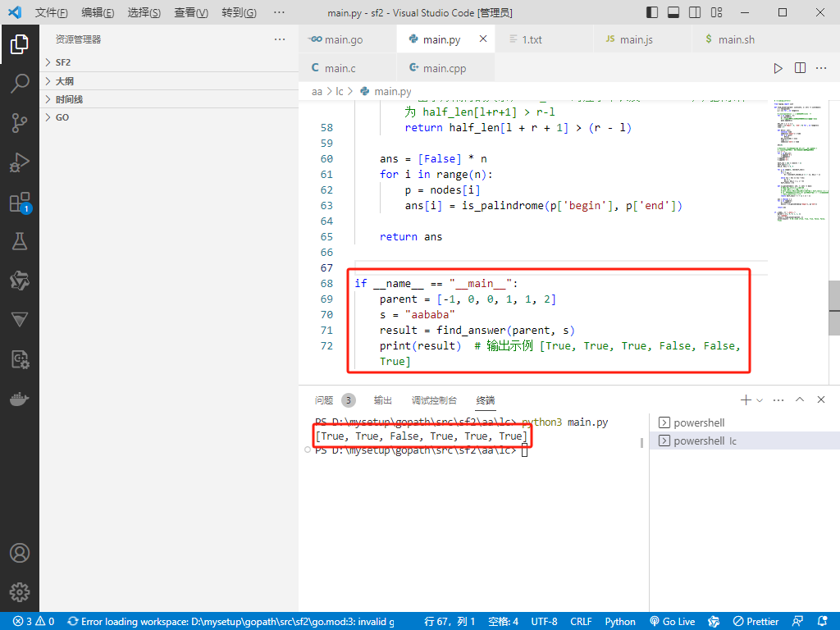Click the feedback icon in status bar
The width and height of the screenshot is (840, 630).
coord(797,622)
